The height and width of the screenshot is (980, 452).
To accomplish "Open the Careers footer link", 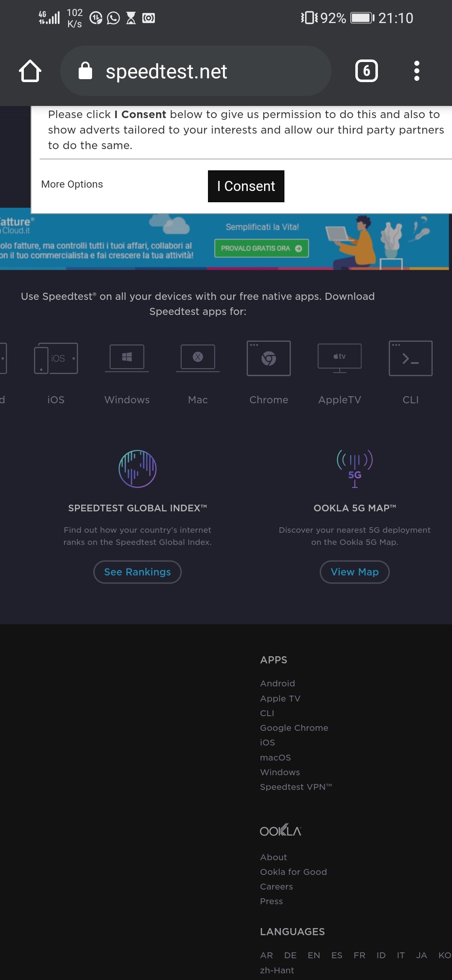I will (277, 887).
